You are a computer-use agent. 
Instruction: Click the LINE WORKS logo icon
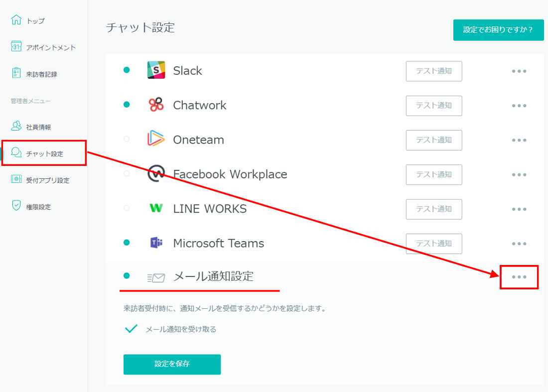pos(156,209)
